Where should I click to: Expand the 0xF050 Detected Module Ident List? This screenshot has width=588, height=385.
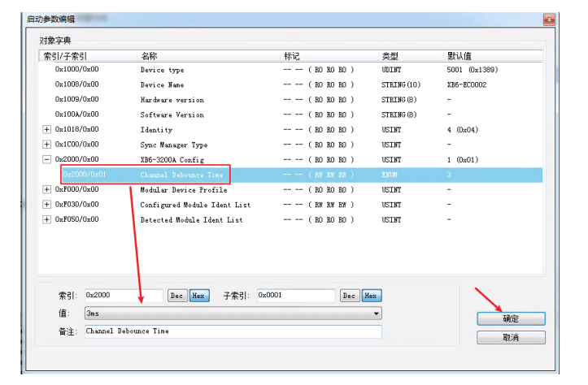[x=46, y=220]
